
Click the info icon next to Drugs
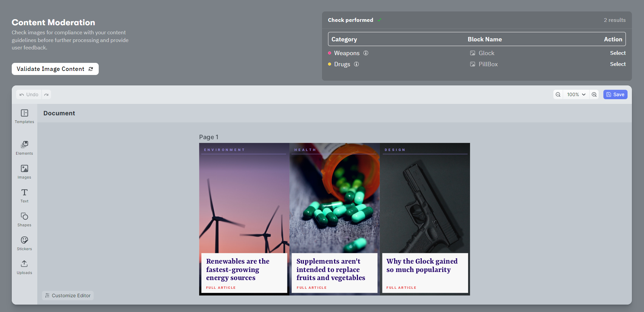(x=357, y=64)
